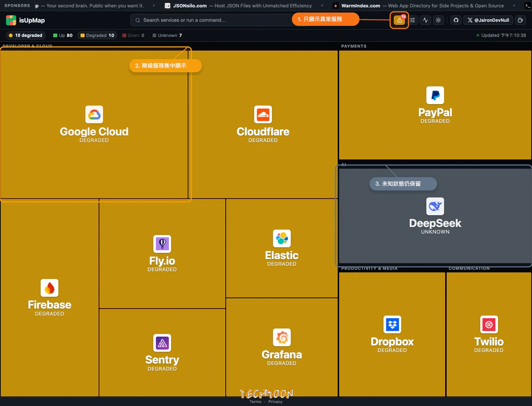
Task: Click the Google Cloud service icon
Action: (x=94, y=115)
